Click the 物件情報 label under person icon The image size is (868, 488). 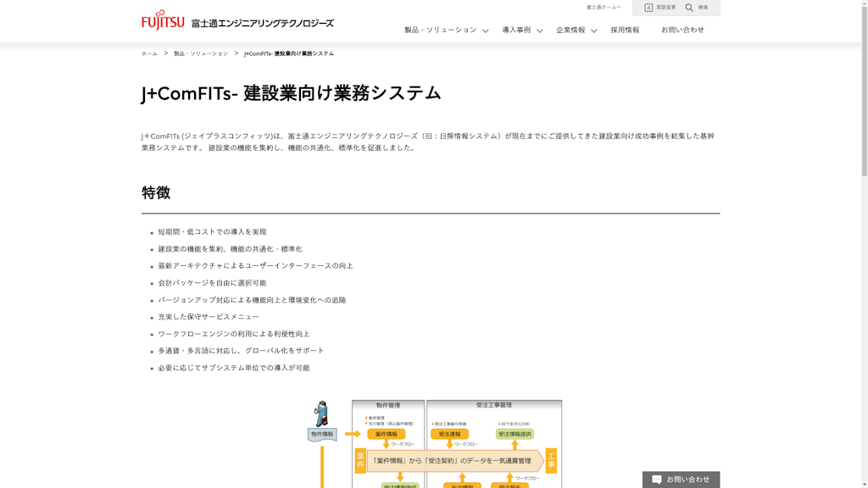(322, 435)
